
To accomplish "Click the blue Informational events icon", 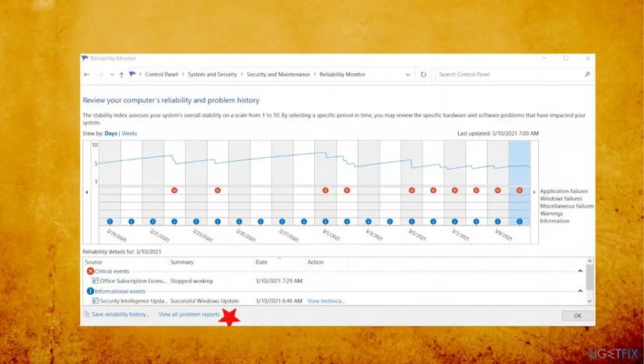I will 90,291.
